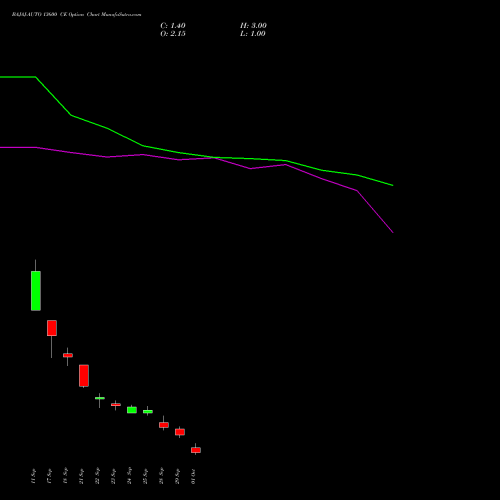
Task: Select the high value H: 3.00
Action: 253,26
